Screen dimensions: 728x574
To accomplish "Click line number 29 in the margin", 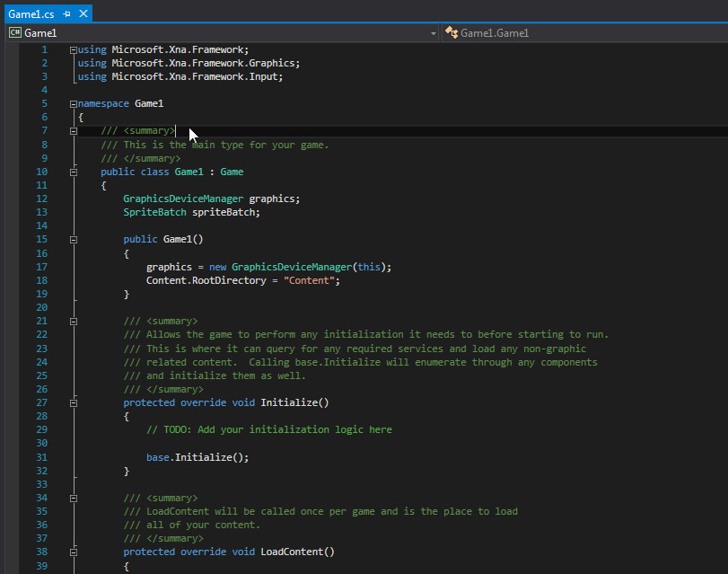I will pos(41,429).
